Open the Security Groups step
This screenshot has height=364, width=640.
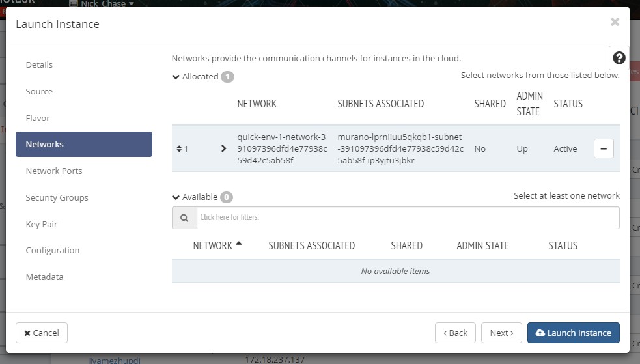[x=57, y=197]
